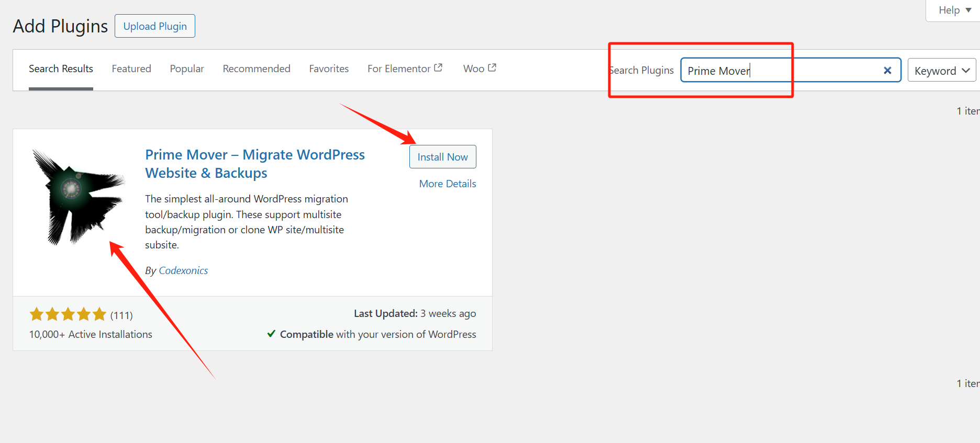Screen dimensions: 980x443
Task: Click the plugin description paragraph
Action: (x=247, y=222)
